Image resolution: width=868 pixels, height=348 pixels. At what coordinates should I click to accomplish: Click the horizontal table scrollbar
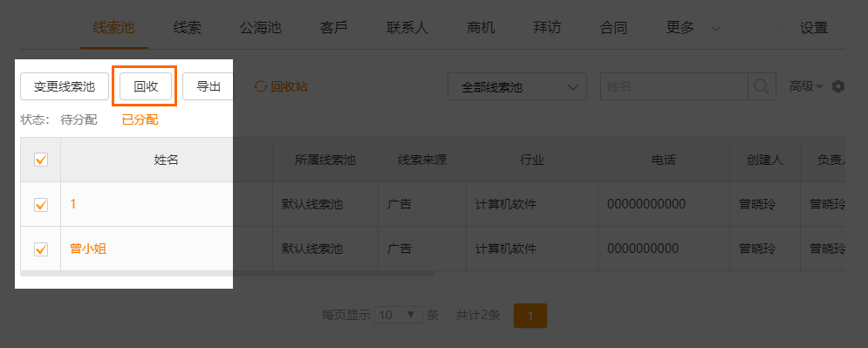point(228,273)
